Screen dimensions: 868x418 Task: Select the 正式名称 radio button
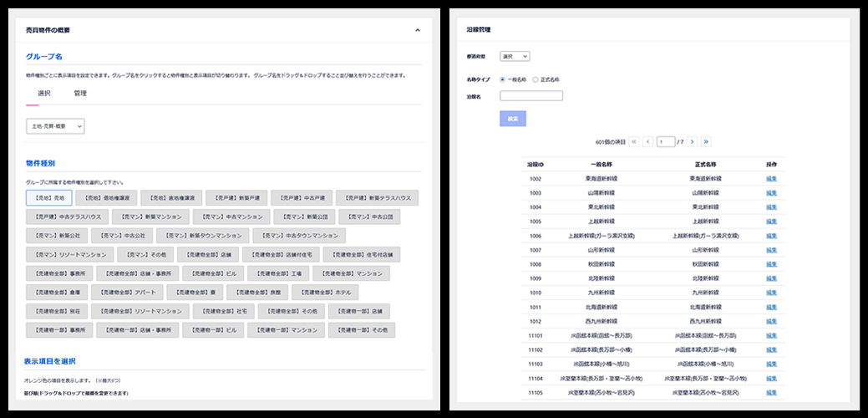(x=536, y=79)
